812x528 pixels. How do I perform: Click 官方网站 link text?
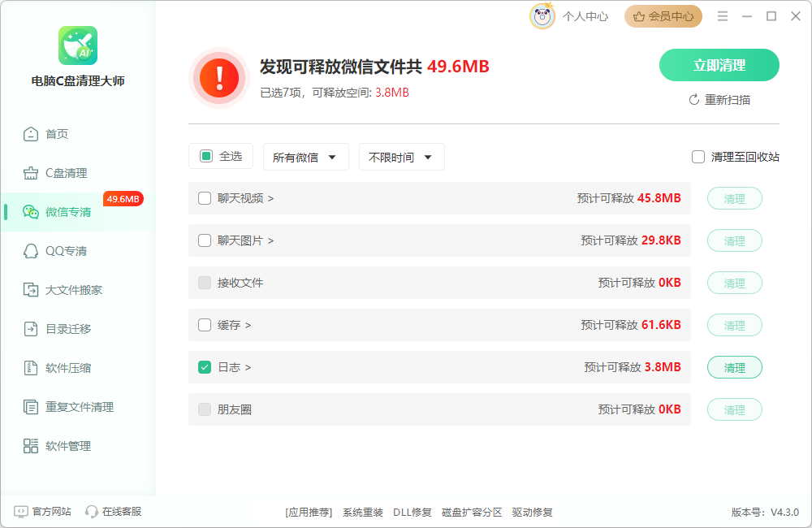point(52,512)
